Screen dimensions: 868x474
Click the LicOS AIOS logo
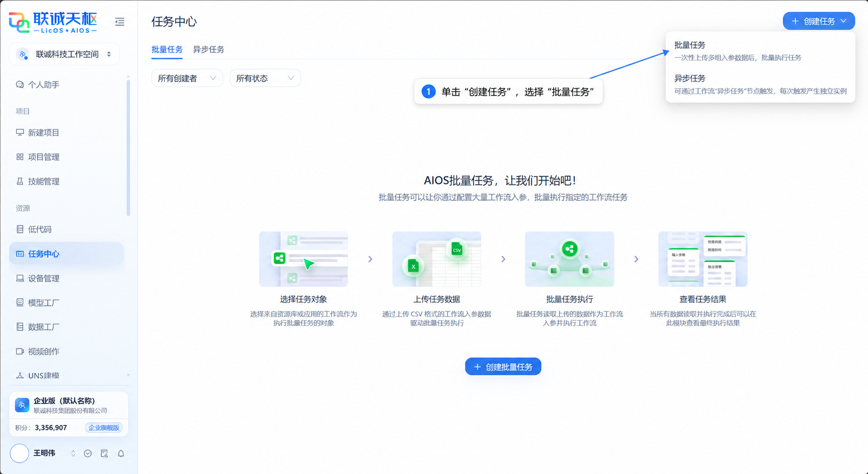pyautogui.click(x=53, y=22)
